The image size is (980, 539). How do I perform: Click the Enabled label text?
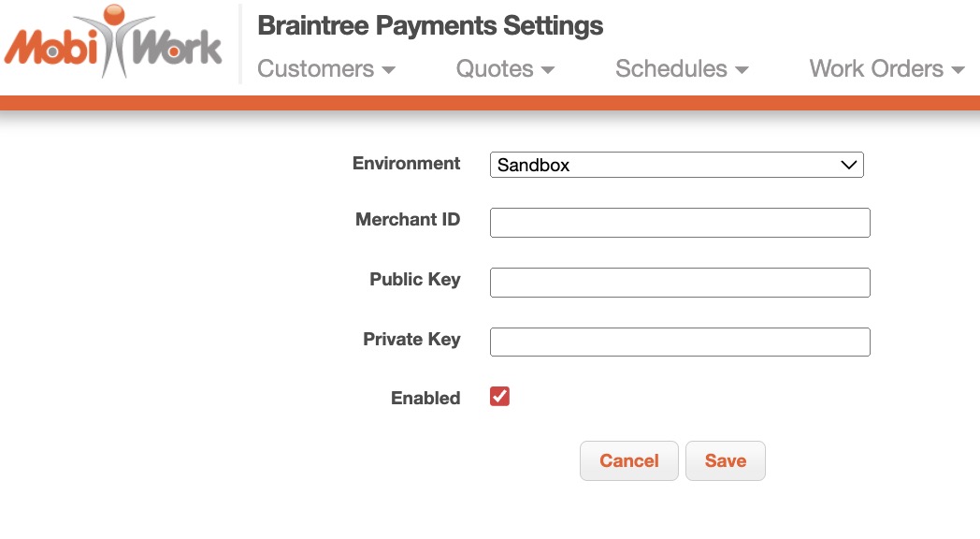pos(425,398)
